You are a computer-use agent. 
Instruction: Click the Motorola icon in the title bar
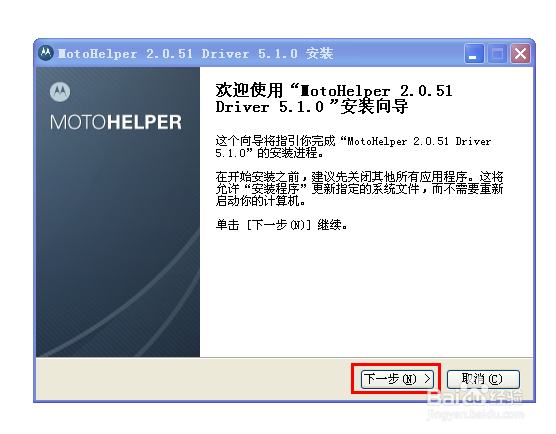coord(46,53)
